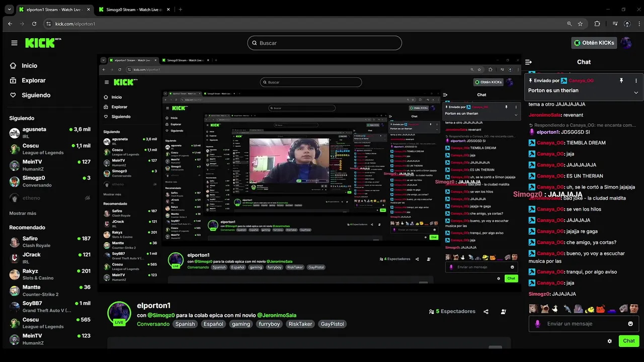Open Explorar in the sidebar
The image size is (644, 362).
click(x=28, y=80)
